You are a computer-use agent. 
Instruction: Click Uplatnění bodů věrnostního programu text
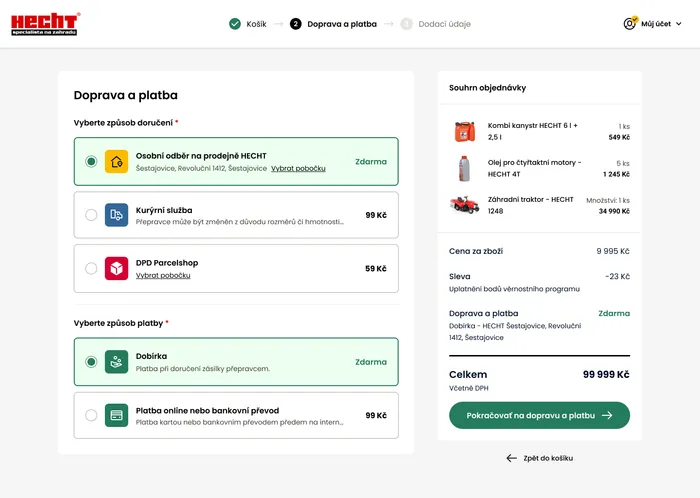click(x=514, y=289)
